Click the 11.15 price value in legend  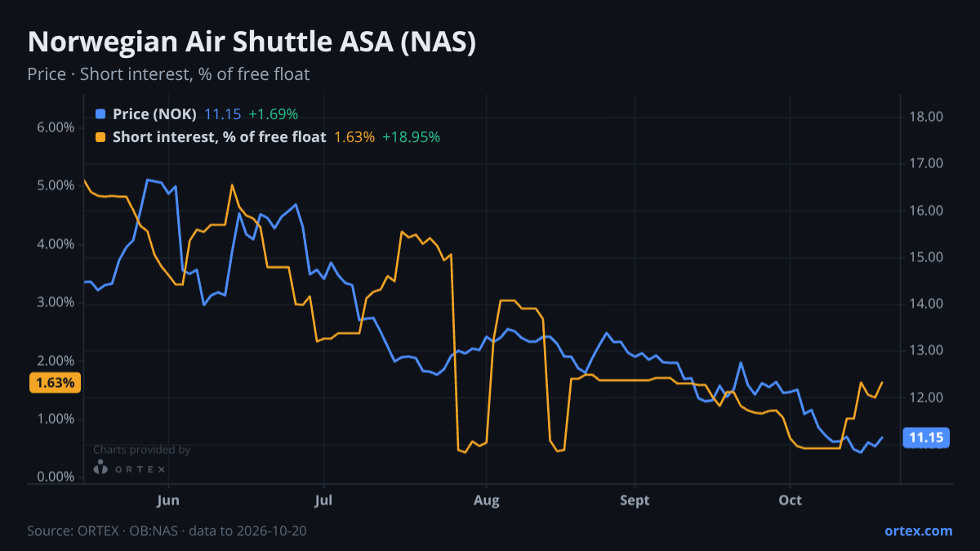(222, 114)
